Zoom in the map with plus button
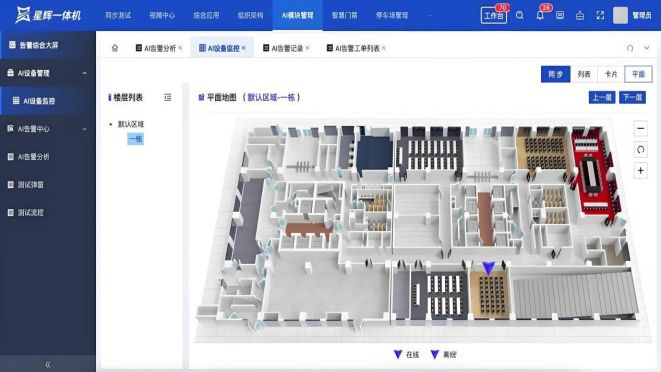The width and height of the screenshot is (661, 372). 640,171
